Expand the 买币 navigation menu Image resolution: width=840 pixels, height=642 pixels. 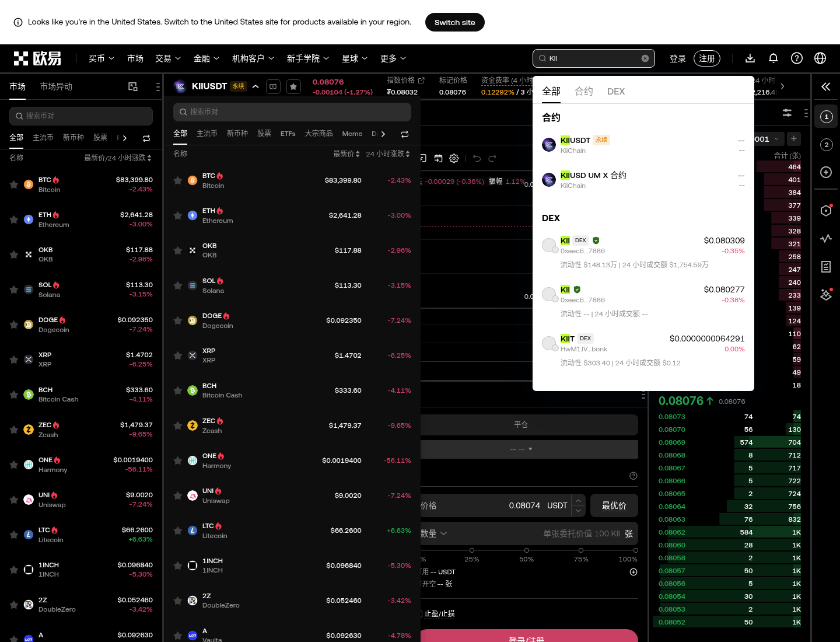pyautogui.click(x=101, y=58)
